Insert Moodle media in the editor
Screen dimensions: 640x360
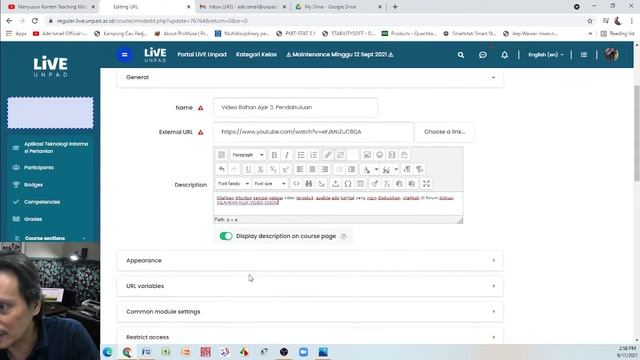point(392,155)
